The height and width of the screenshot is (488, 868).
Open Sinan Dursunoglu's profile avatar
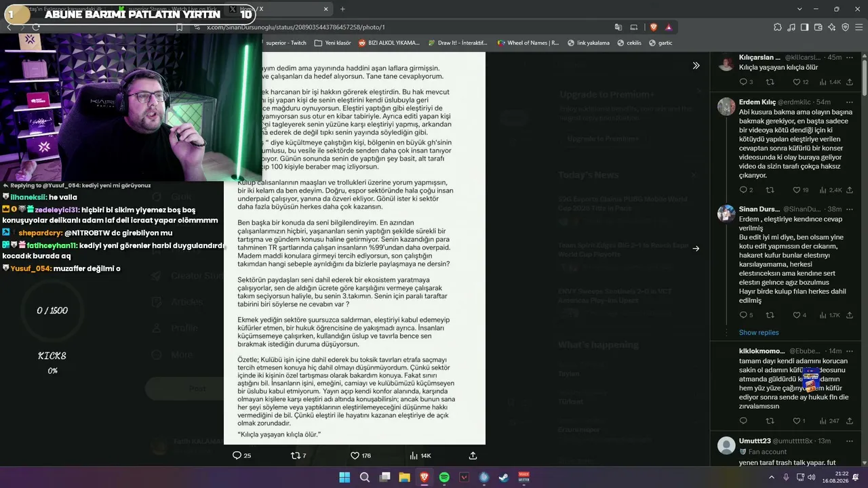click(726, 213)
